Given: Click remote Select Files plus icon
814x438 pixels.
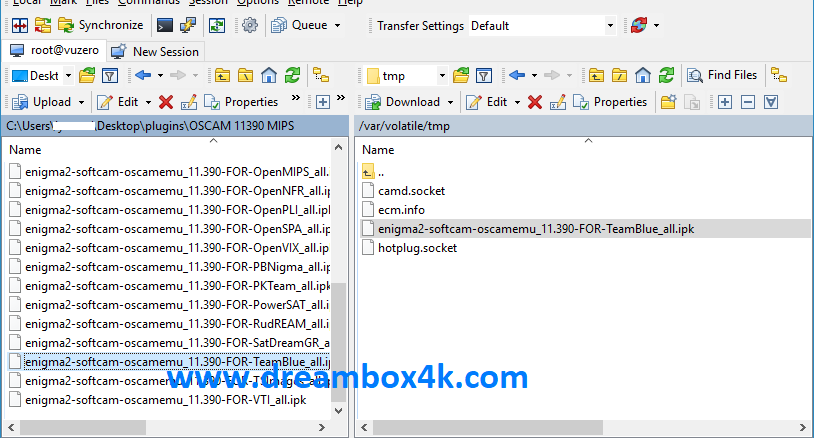Looking at the screenshot, I should point(725,102).
